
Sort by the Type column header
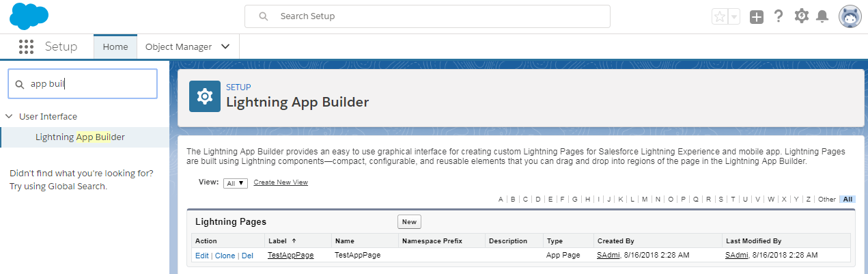click(554, 241)
